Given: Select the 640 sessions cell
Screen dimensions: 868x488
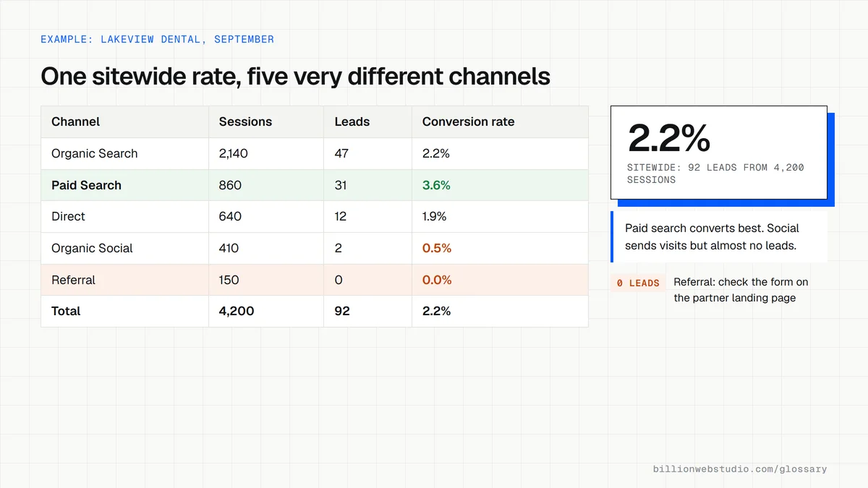Looking at the screenshot, I should coord(266,216).
